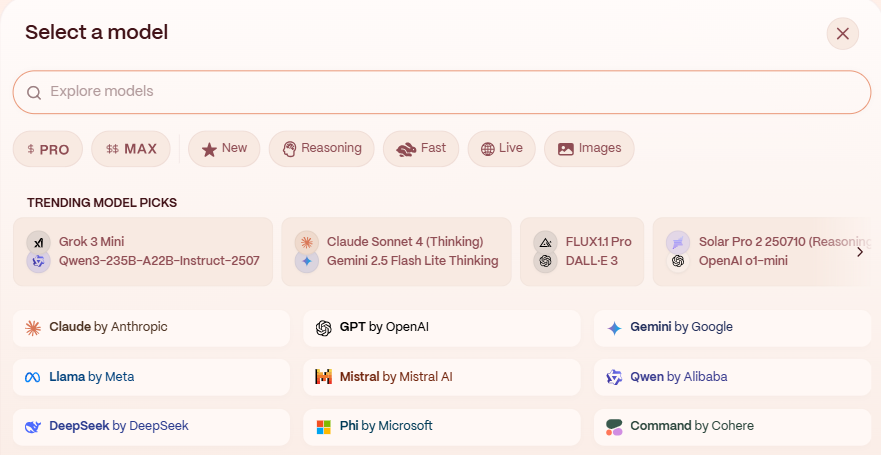Toggle the Fast models filter
881x455 pixels.
coord(421,149)
